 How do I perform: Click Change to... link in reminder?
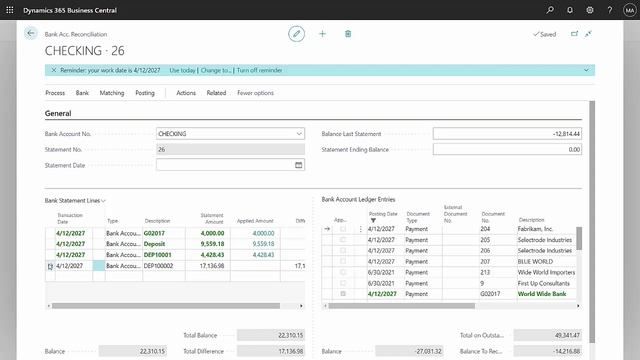coord(216,70)
